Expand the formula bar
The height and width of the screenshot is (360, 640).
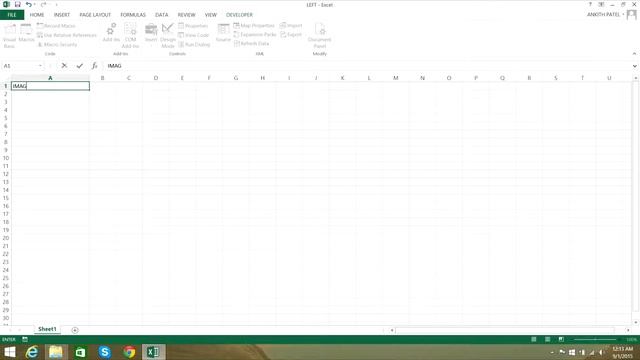635,66
